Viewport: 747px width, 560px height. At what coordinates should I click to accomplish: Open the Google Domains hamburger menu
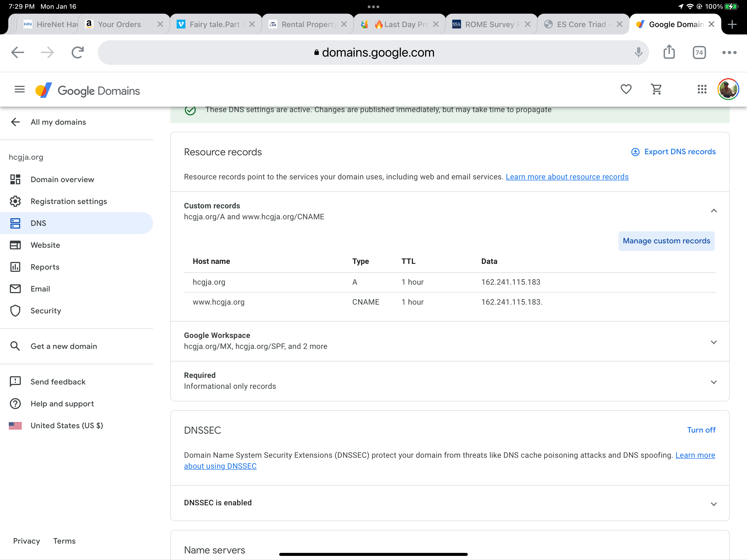click(20, 89)
